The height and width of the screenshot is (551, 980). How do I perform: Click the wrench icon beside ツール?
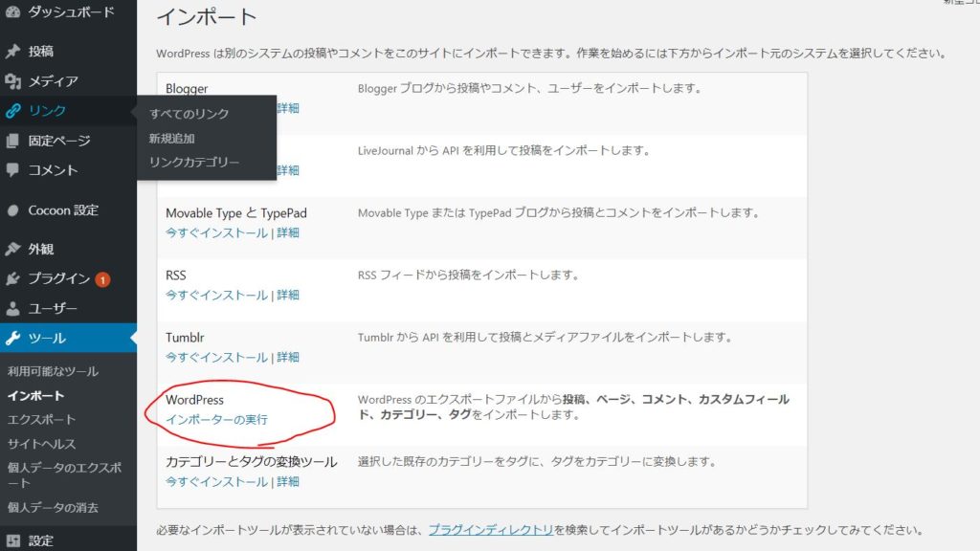click(12, 338)
